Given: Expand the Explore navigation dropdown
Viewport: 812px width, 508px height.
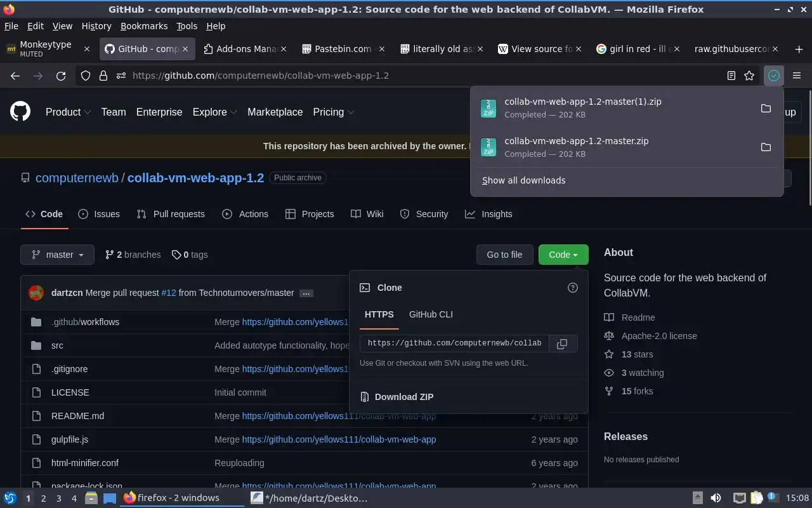Looking at the screenshot, I should click(x=214, y=112).
